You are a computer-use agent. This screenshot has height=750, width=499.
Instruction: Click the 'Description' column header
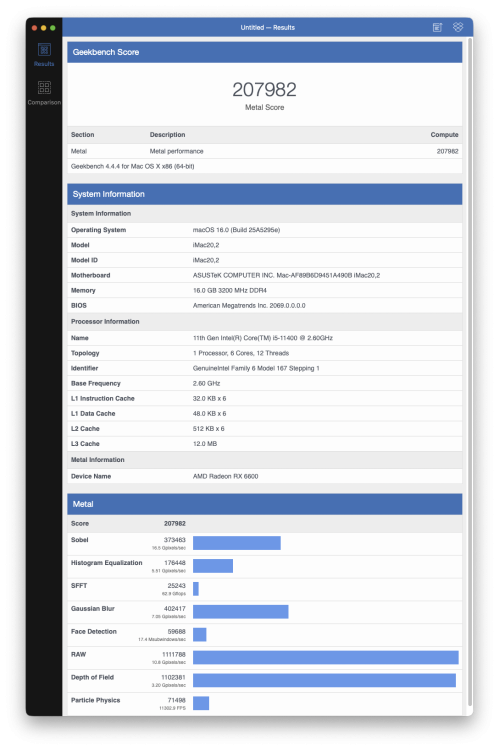(167, 135)
